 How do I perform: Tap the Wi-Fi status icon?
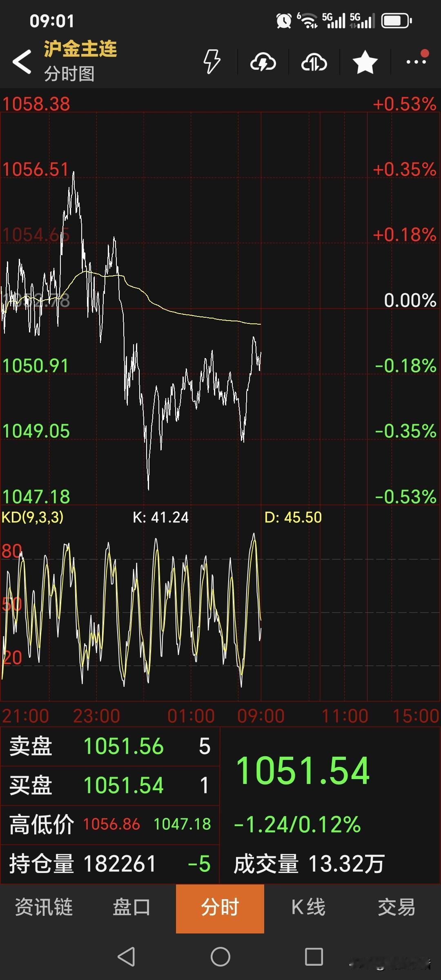pos(307,20)
